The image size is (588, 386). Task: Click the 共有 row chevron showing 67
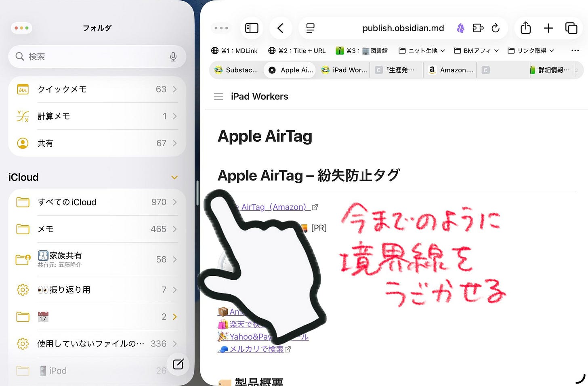(x=175, y=143)
